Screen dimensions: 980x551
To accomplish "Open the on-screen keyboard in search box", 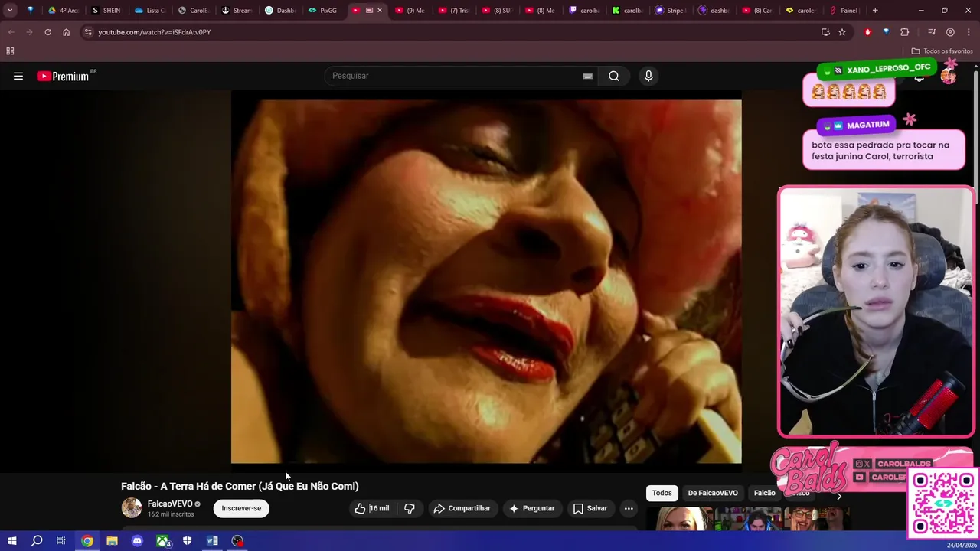I will [587, 76].
